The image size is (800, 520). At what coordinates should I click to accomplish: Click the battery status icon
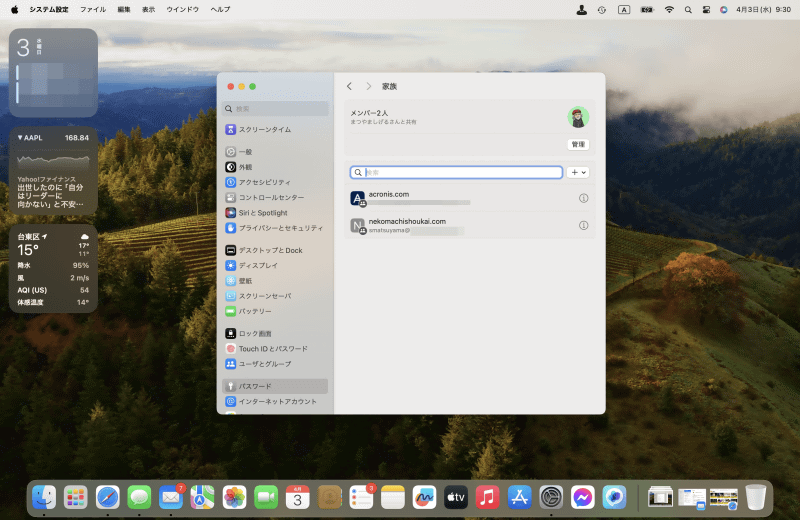[x=647, y=9]
